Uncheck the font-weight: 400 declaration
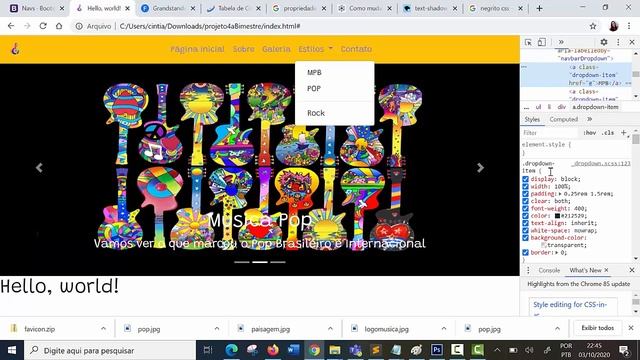 pyautogui.click(x=525, y=209)
